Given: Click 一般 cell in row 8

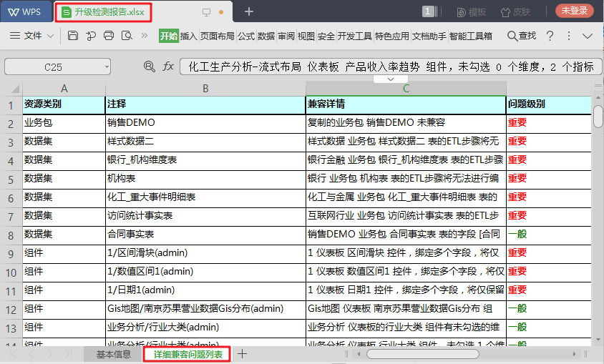Looking at the screenshot, I should tap(548, 235).
